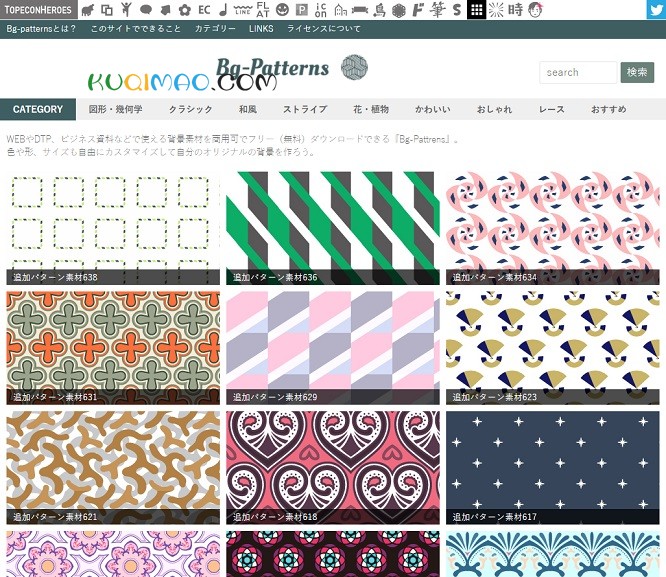Open pattern 618 paisley hearts thumbnail

click(x=333, y=467)
